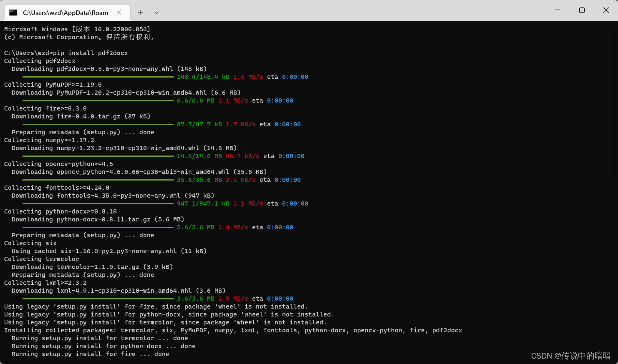Screen dimensions: 618x364
Task: Click the 'Collecting lxml>=2.3.2' line
Action: point(45,283)
